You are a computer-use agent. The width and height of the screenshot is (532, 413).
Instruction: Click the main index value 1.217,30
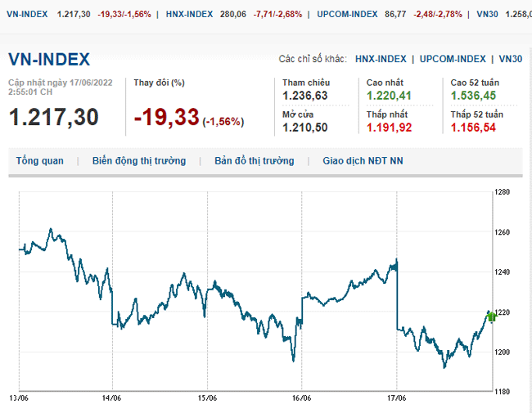click(53, 117)
